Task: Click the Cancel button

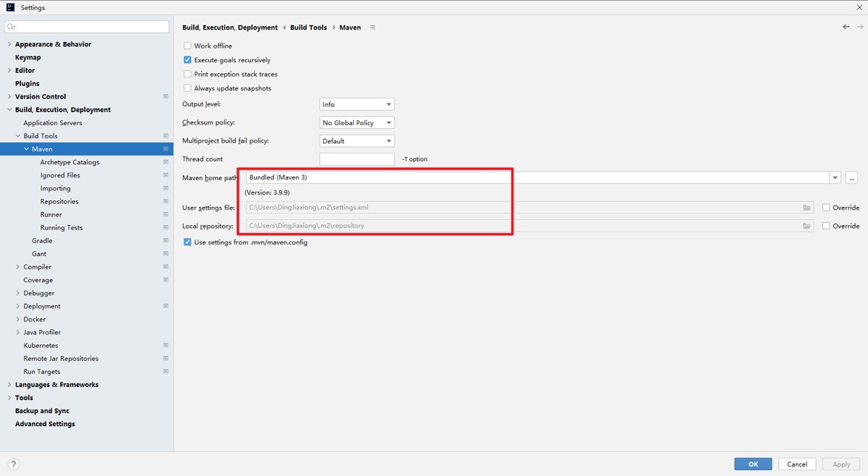Action: pyautogui.click(x=797, y=464)
